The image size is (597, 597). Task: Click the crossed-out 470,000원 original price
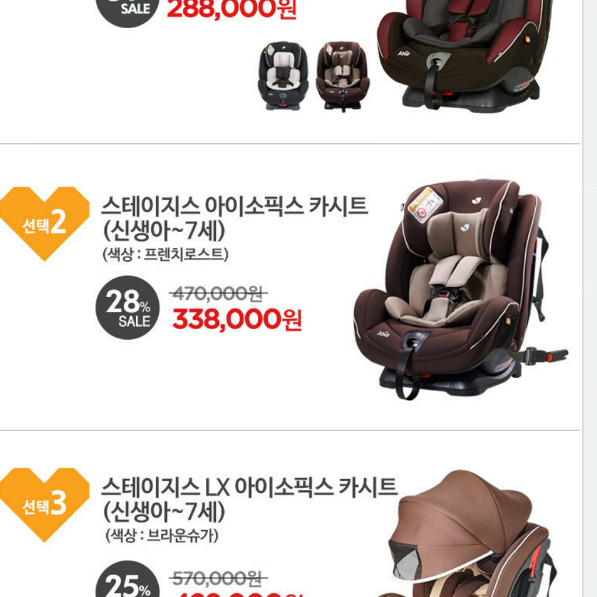[x=218, y=294]
